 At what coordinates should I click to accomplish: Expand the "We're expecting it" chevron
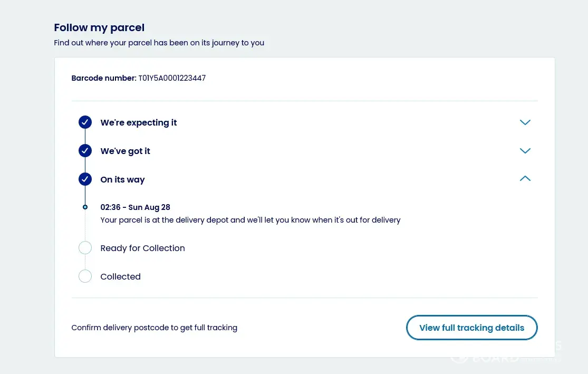525,122
